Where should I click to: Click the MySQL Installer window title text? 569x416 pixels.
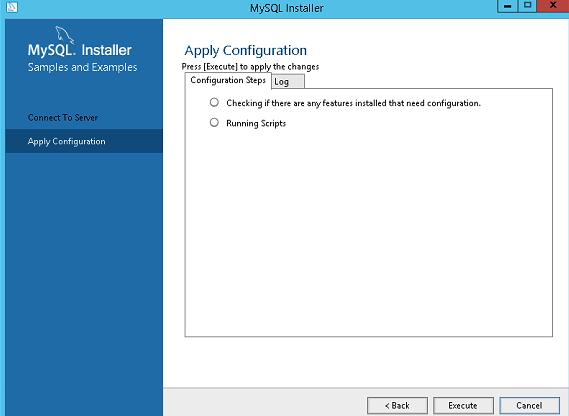point(287,8)
